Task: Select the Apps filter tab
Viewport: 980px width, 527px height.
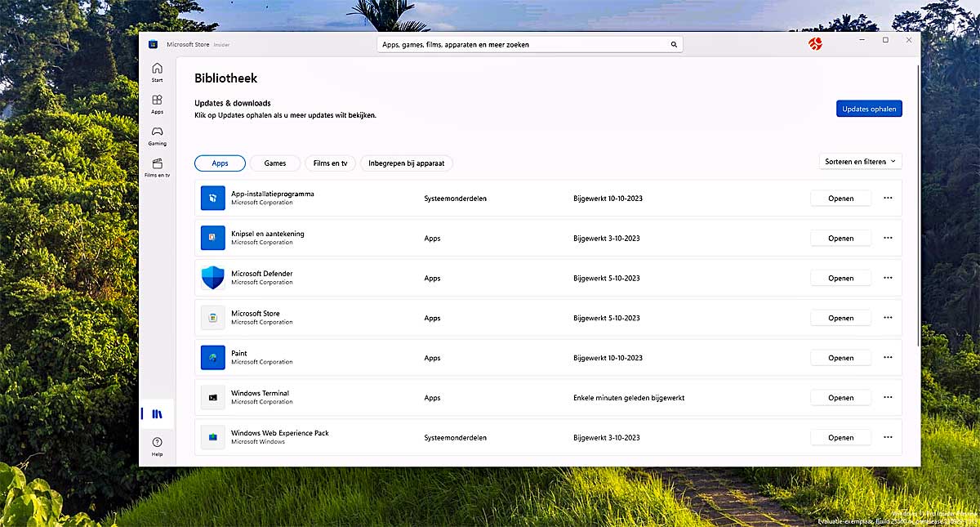Action: pos(220,163)
